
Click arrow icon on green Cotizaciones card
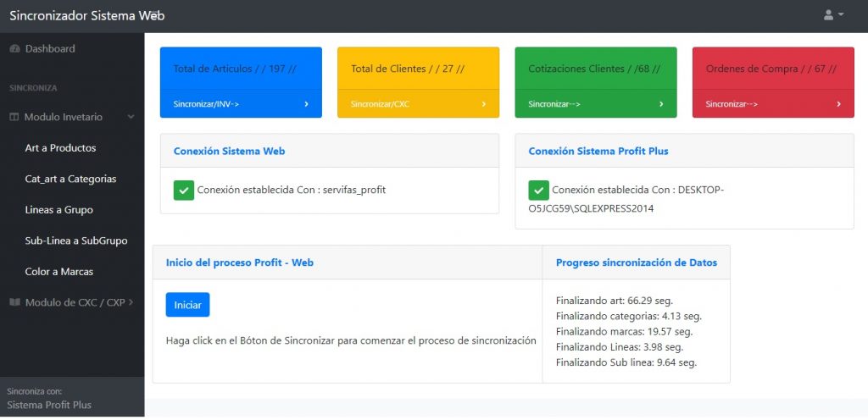coord(661,104)
